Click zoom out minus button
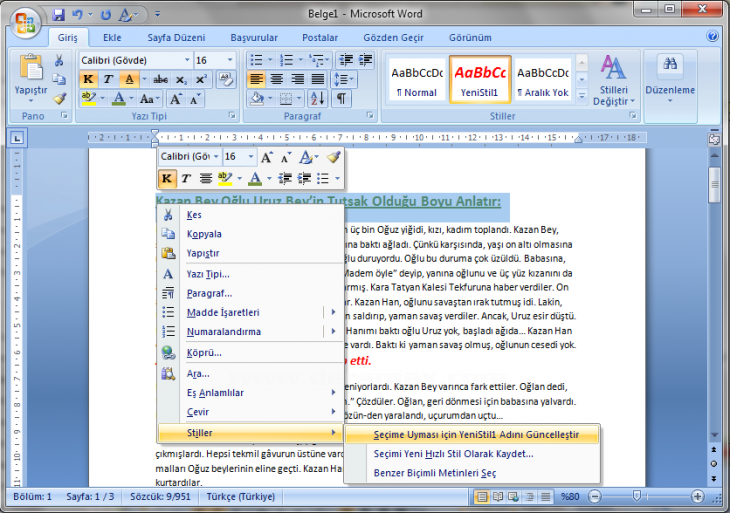Screen dimensions: 730x513 (595, 497)
